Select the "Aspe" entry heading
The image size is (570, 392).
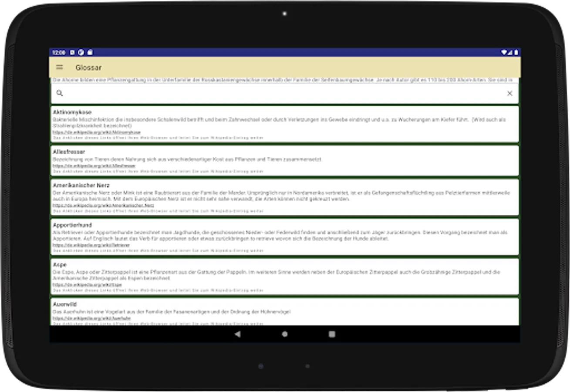(60, 265)
